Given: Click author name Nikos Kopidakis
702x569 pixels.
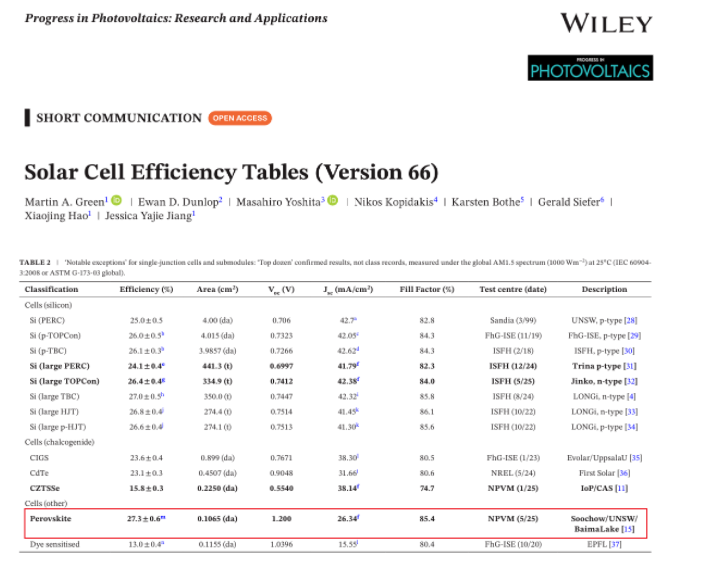Looking at the screenshot, I should (x=392, y=202).
